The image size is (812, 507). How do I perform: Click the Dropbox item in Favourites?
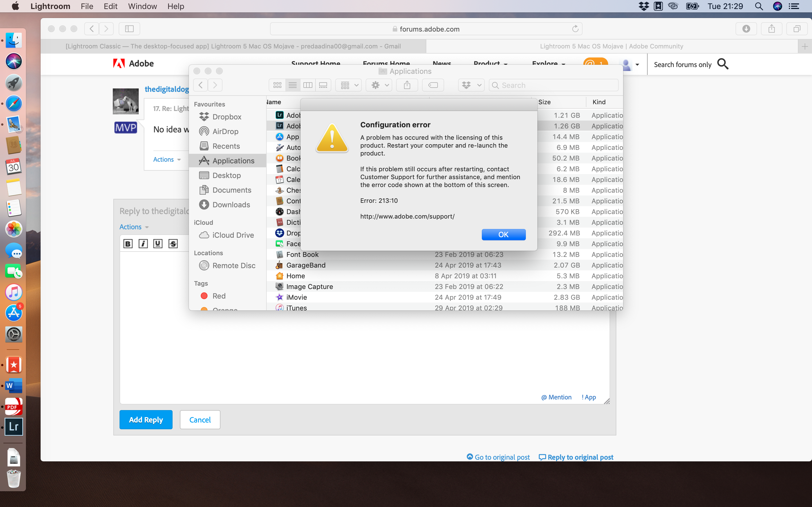click(x=227, y=116)
